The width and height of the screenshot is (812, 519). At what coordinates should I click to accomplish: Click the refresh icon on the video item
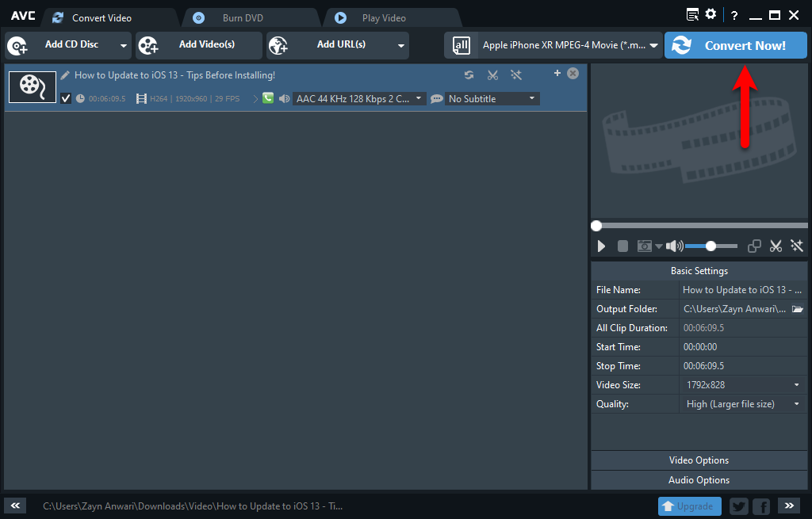point(469,75)
